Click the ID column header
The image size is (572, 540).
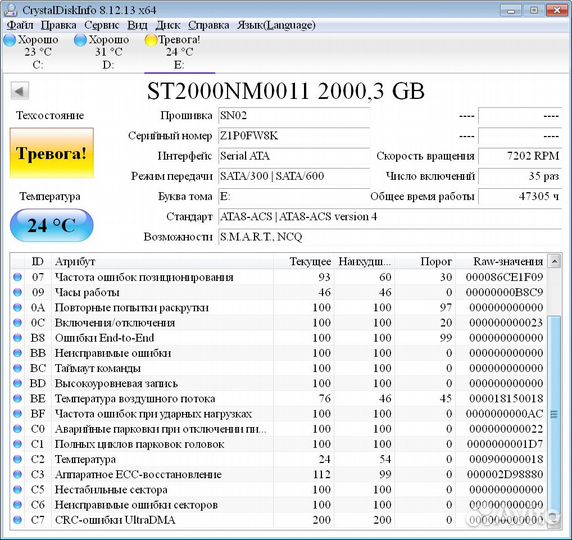38,261
